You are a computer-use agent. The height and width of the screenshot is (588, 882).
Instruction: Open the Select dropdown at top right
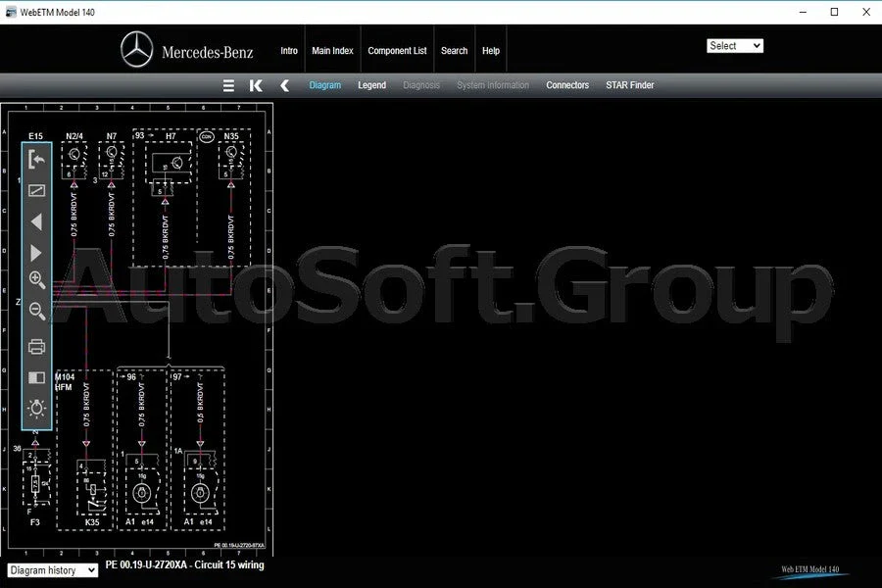tap(735, 46)
